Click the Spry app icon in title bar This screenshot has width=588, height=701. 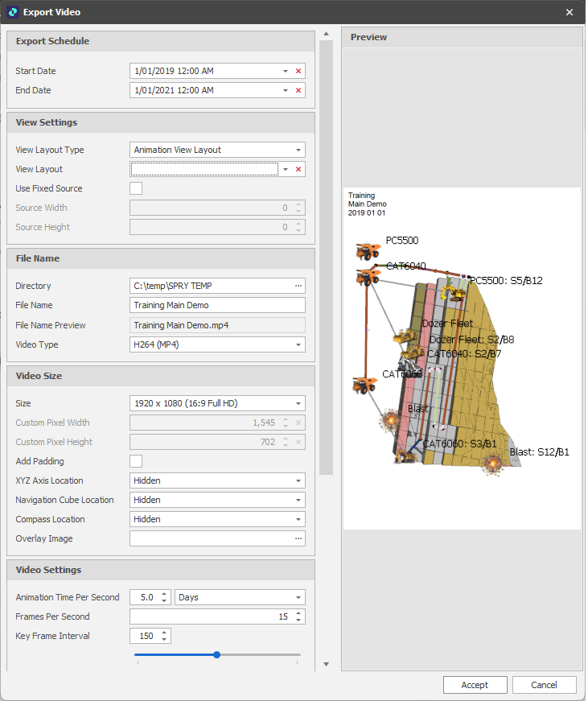pyautogui.click(x=12, y=12)
